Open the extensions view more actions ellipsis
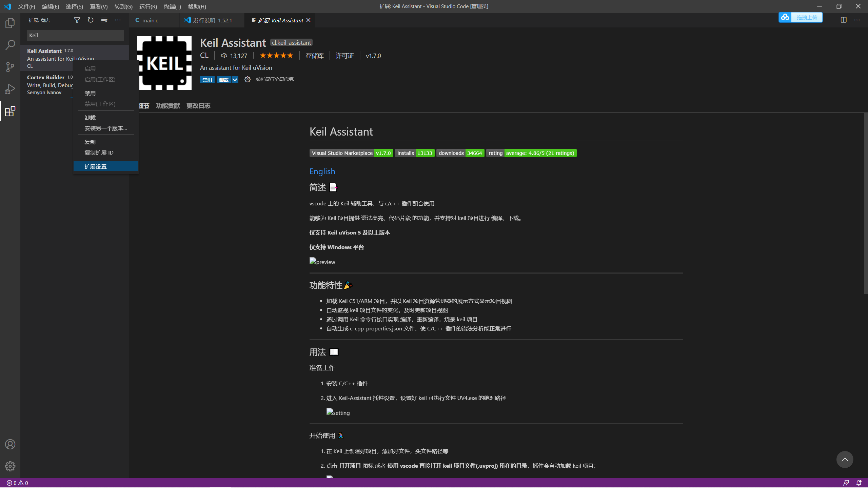 [x=118, y=20]
